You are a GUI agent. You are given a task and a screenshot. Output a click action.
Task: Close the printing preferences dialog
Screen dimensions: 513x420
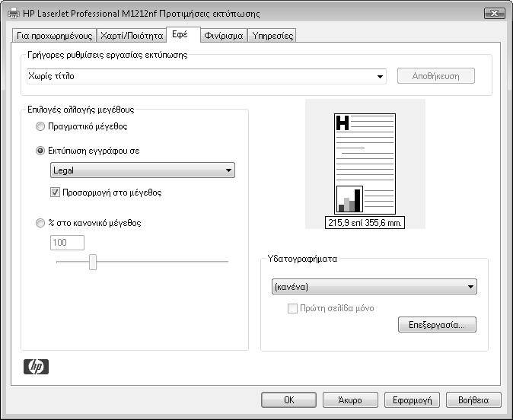pyautogui.click(x=494, y=13)
